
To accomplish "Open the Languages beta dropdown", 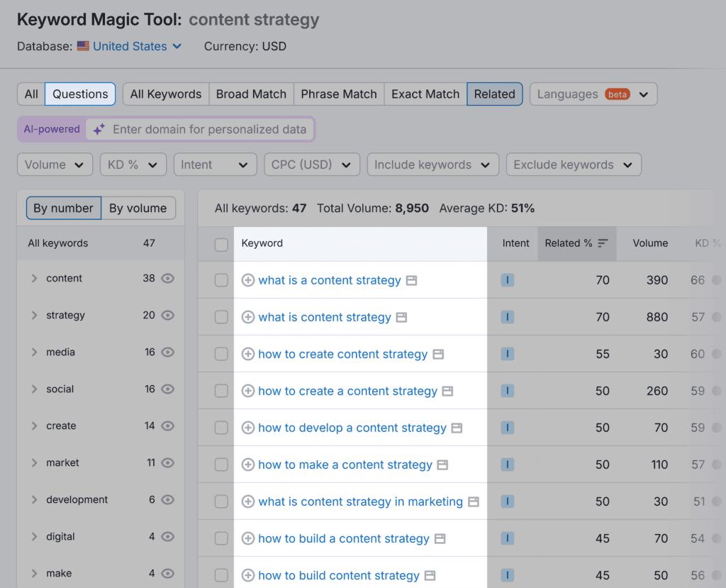I will click(593, 94).
